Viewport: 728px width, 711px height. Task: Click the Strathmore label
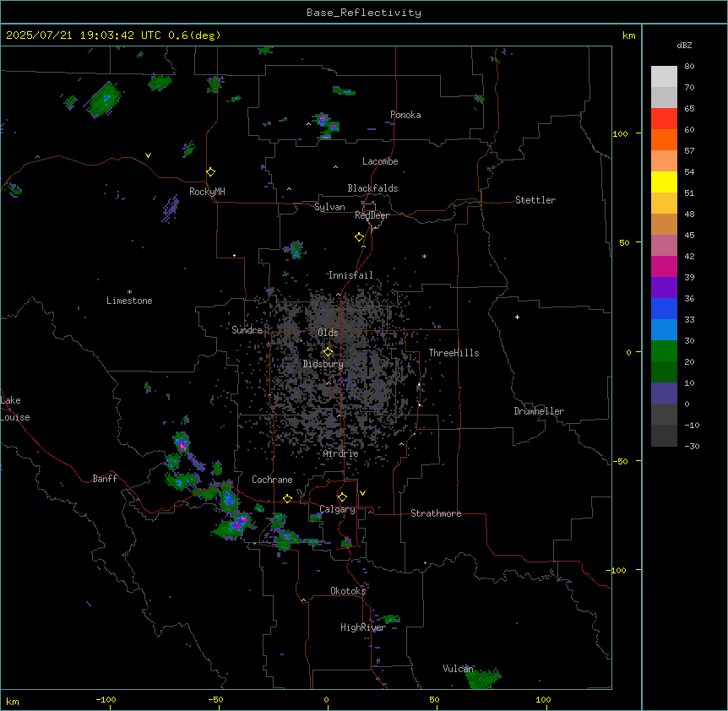pos(436,513)
